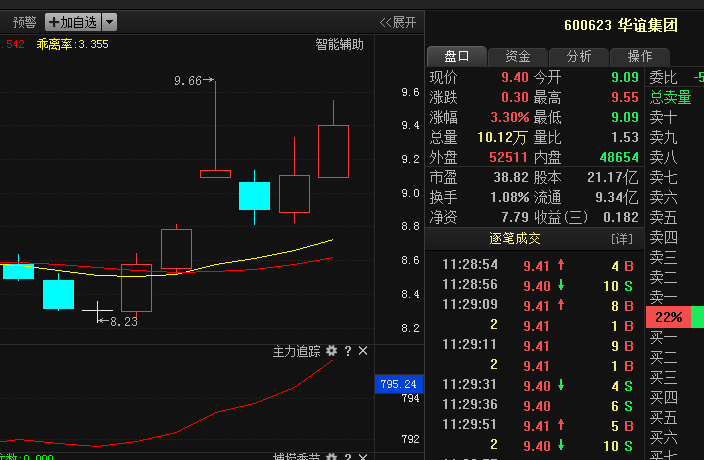
Task: Click the 795.24 indicator value label
Action: 399,384
